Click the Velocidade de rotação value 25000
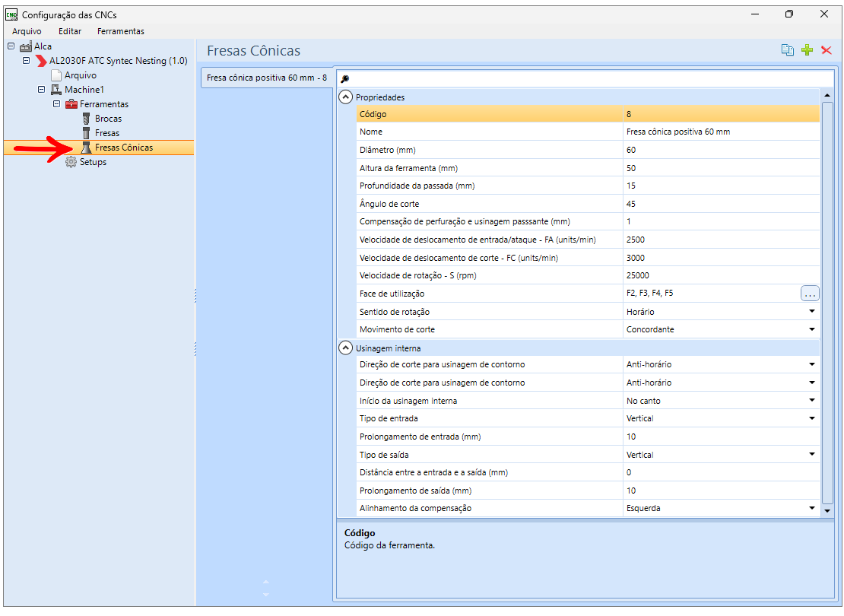Viewport: 844px width, 616px height. pyautogui.click(x=722, y=276)
